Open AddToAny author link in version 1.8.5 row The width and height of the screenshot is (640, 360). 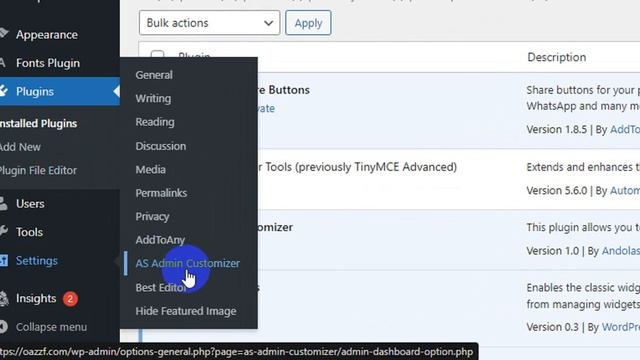coord(625,130)
